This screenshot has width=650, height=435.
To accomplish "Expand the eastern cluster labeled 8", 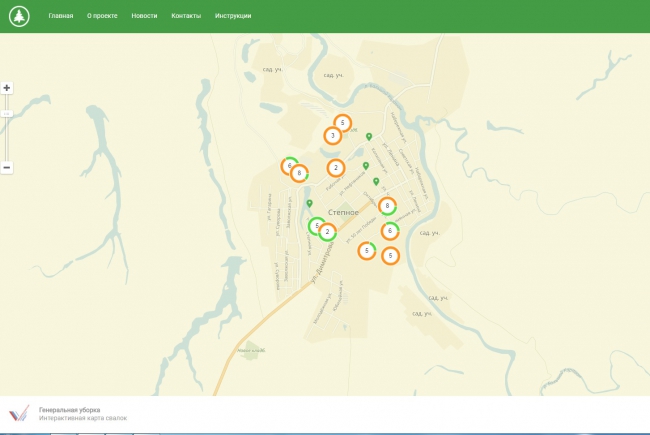I will coord(387,206).
